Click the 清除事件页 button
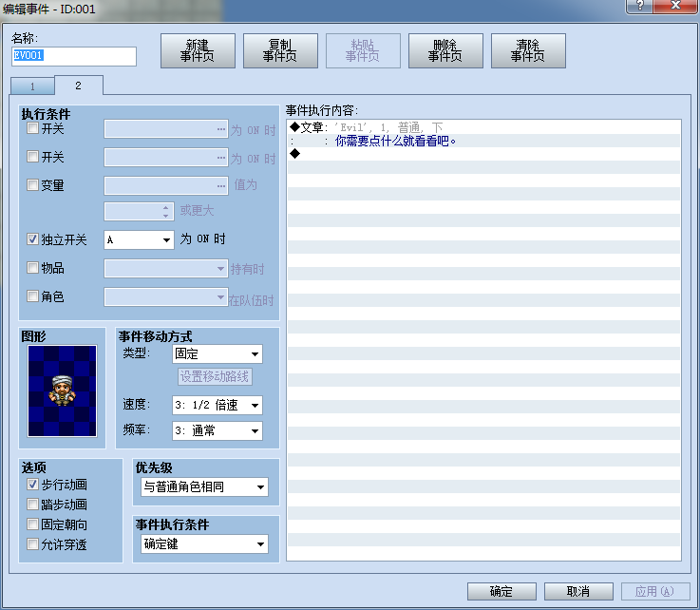 [528, 50]
